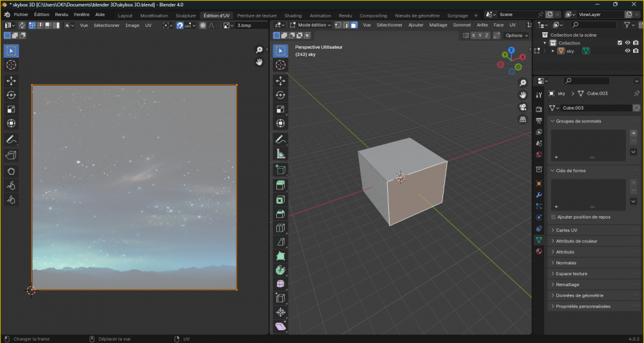The image size is (644, 343).
Task: Select the Move tool in the 3D viewport toolbar
Action: (x=281, y=81)
